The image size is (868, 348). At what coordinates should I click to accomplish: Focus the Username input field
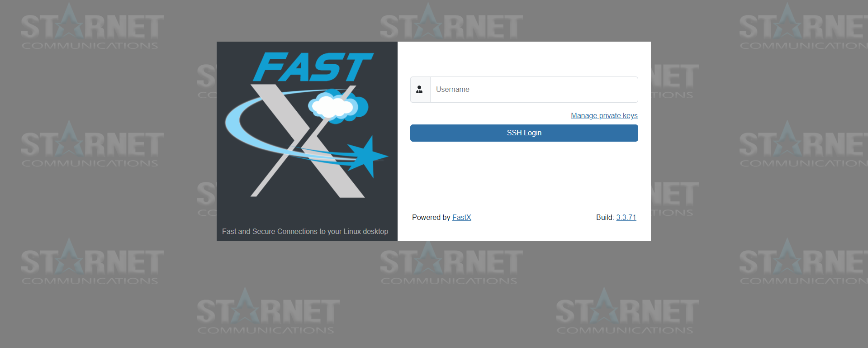pyautogui.click(x=534, y=90)
